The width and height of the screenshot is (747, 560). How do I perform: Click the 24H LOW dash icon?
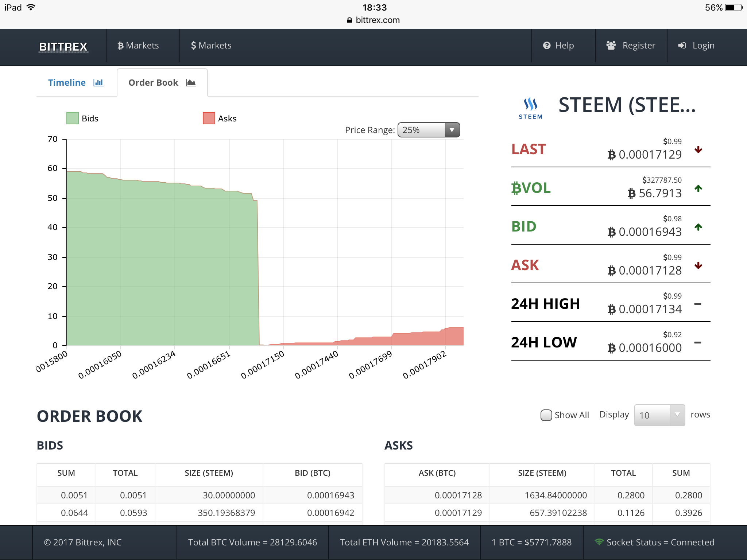698,342
